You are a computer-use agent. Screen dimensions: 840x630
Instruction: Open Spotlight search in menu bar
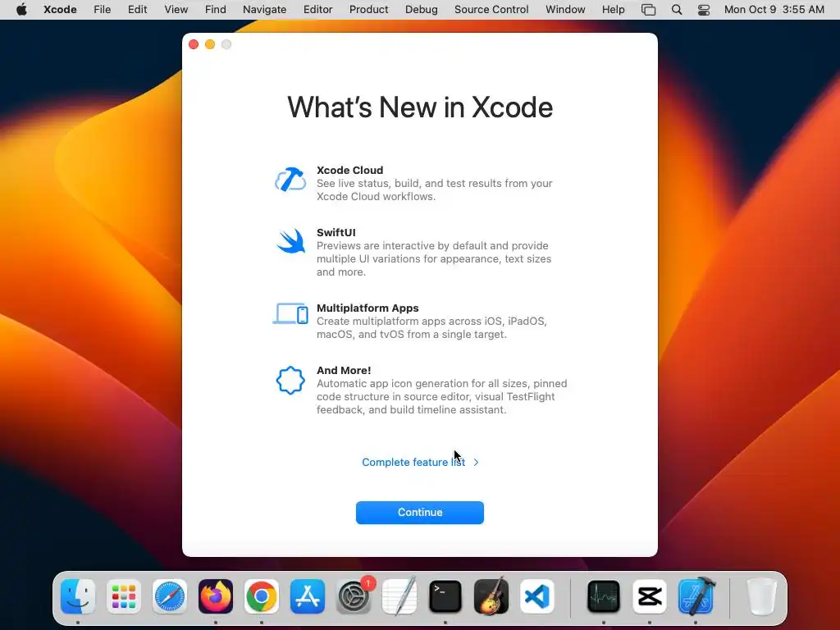click(677, 10)
